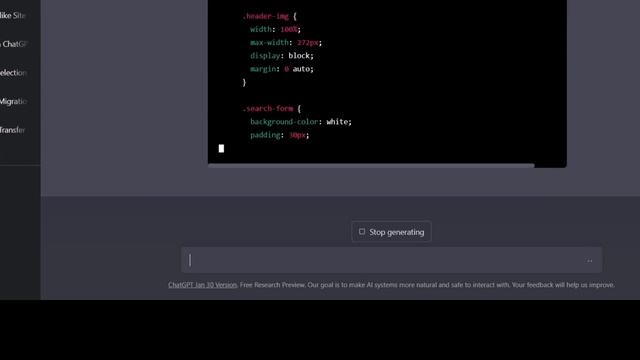The width and height of the screenshot is (640, 360).
Task: Click the 'width: 100%;' code line
Action: coord(275,29)
